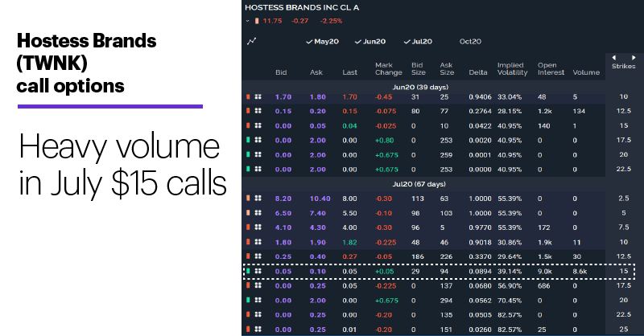Expand the chevron next to the TWNK quote
The width and height of the screenshot is (644, 336).
click(248, 21)
